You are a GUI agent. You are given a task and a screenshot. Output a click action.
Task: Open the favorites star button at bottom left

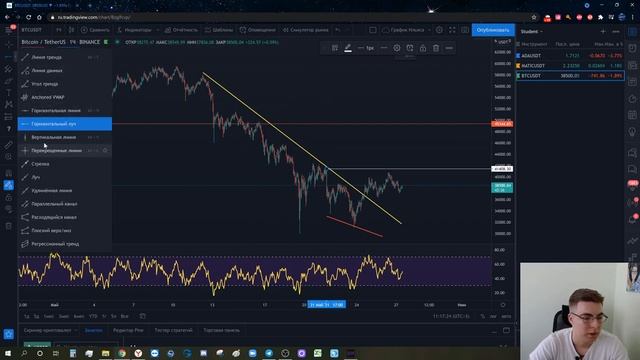[x=9, y=334]
